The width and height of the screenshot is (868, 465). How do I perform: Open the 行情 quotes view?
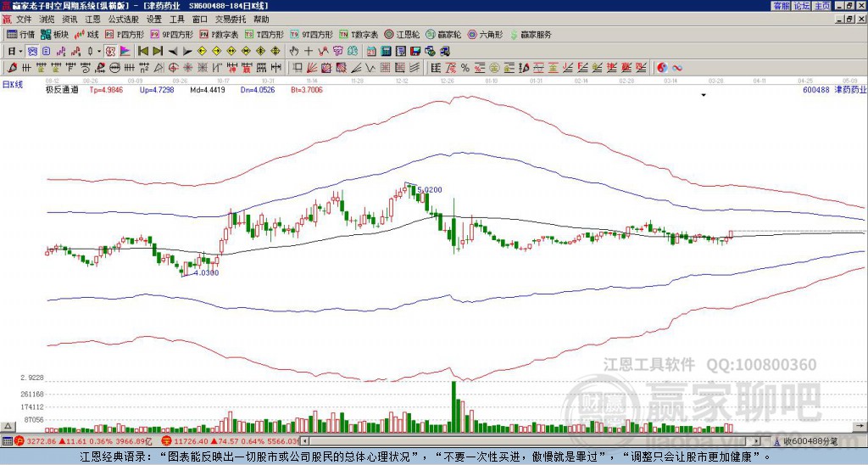click(x=20, y=34)
